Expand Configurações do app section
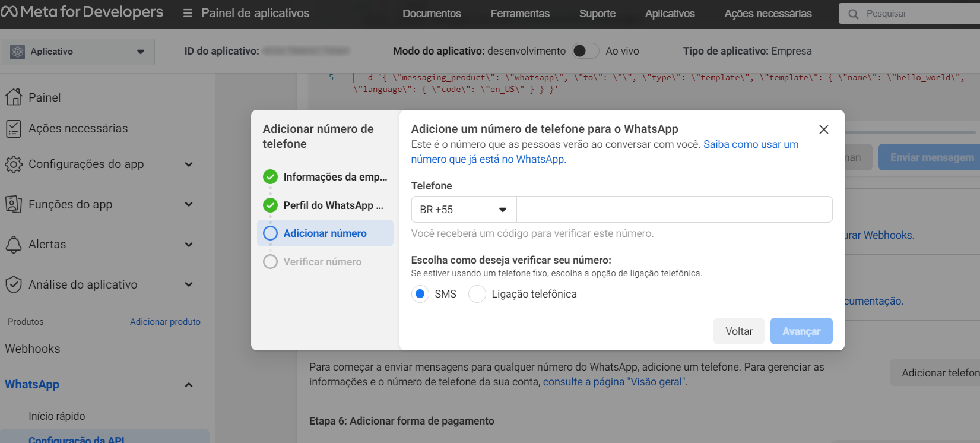 click(x=189, y=164)
